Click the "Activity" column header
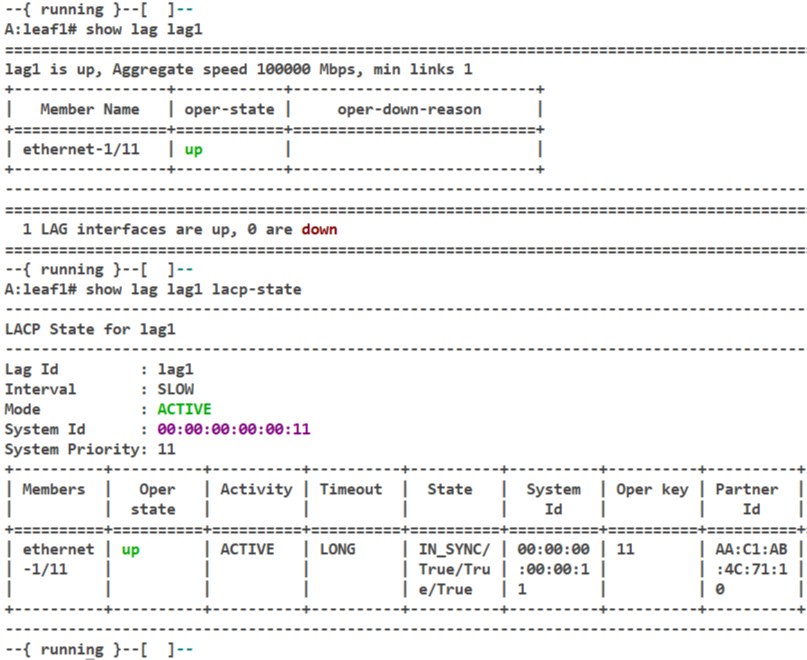 coord(256,489)
